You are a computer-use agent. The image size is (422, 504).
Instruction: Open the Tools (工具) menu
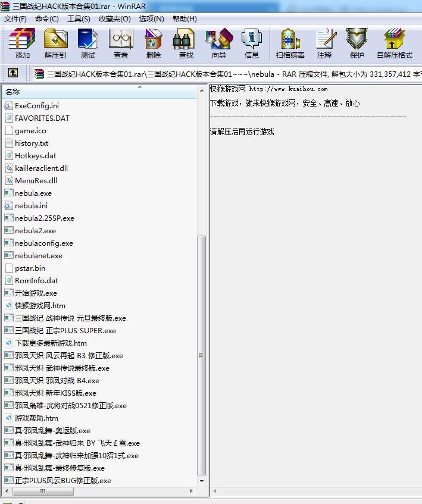click(x=79, y=18)
